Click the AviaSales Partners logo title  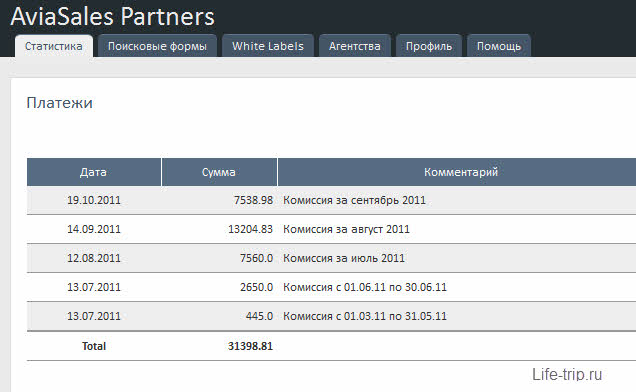coord(112,17)
